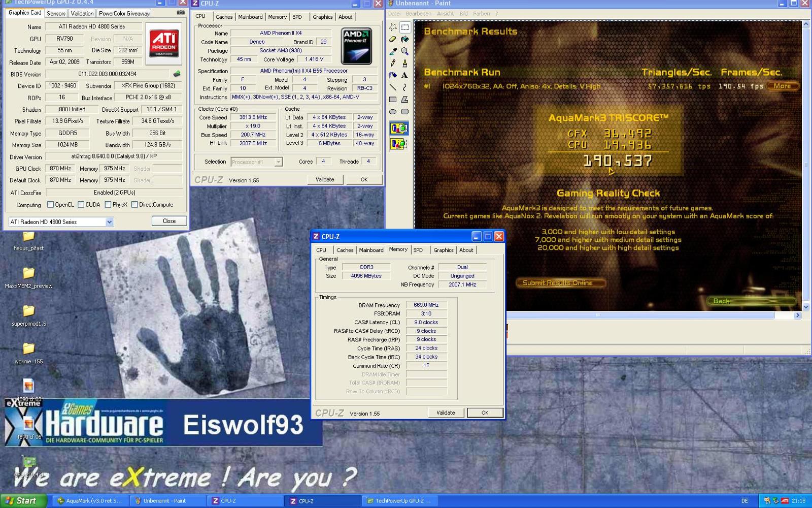Click GPU-Z screenshot camera icon
The width and height of the screenshot is (812, 508).
click(180, 13)
